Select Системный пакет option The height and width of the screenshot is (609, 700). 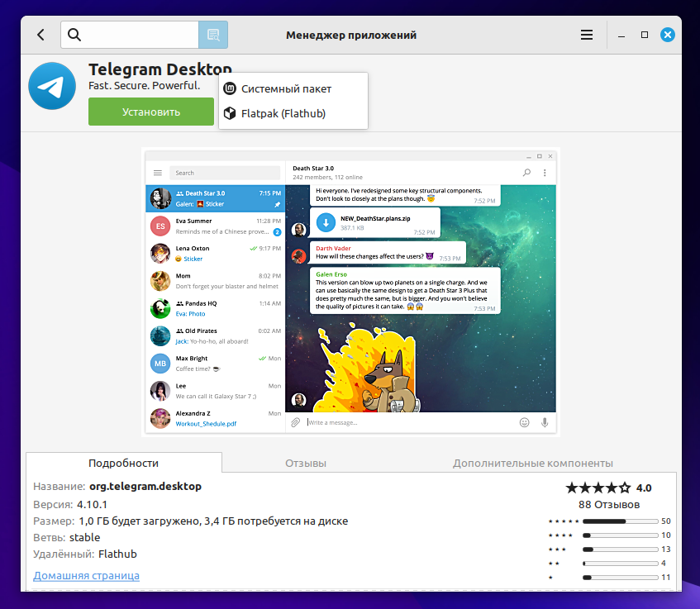[x=293, y=89]
